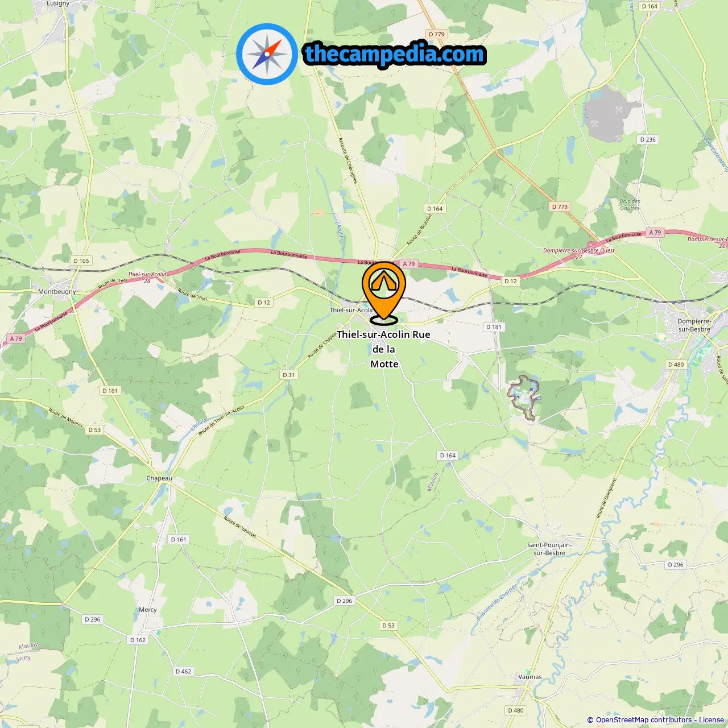Select the Mercy village label
This screenshot has height=728, width=728.
click(148, 610)
